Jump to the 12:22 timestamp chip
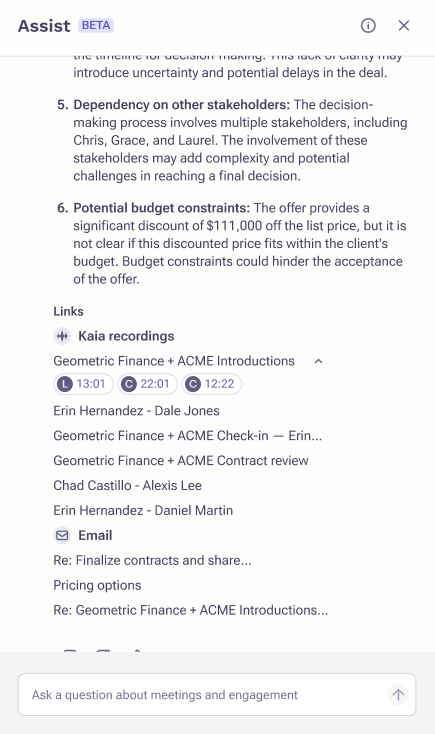This screenshot has height=734, width=435. tap(212, 384)
